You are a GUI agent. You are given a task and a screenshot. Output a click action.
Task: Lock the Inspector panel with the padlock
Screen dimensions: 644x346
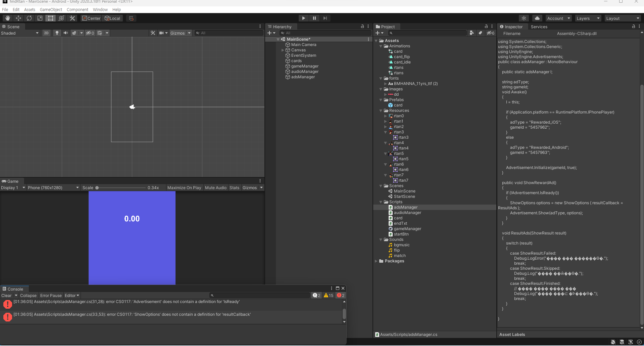pyautogui.click(x=634, y=26)
